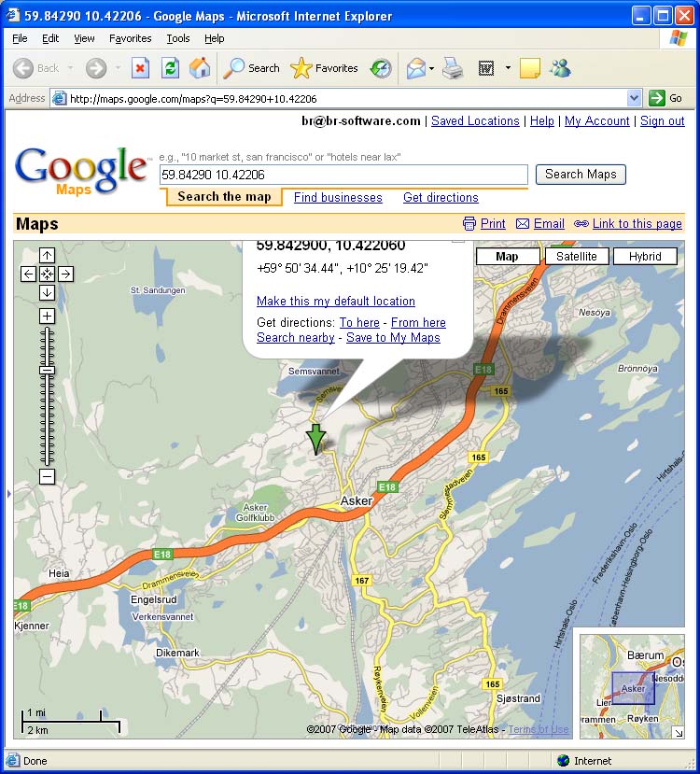Open the Favorites menu
This screenshot has height=774, width=700.
point(131,38)
